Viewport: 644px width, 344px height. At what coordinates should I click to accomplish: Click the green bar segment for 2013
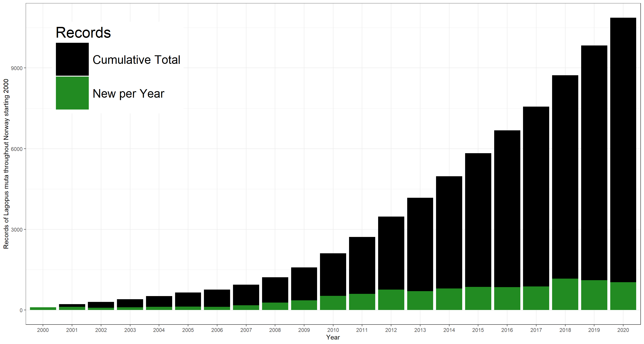pos(420,300)
